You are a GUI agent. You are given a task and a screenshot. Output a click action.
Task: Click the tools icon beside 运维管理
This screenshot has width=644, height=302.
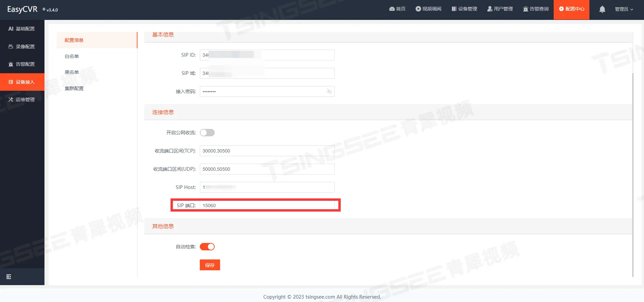click(x=11, y=100)
